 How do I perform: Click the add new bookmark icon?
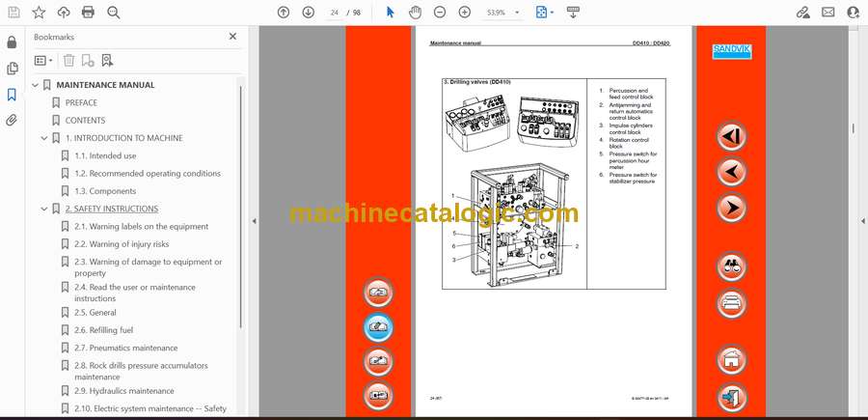click(x=88, y=61)
